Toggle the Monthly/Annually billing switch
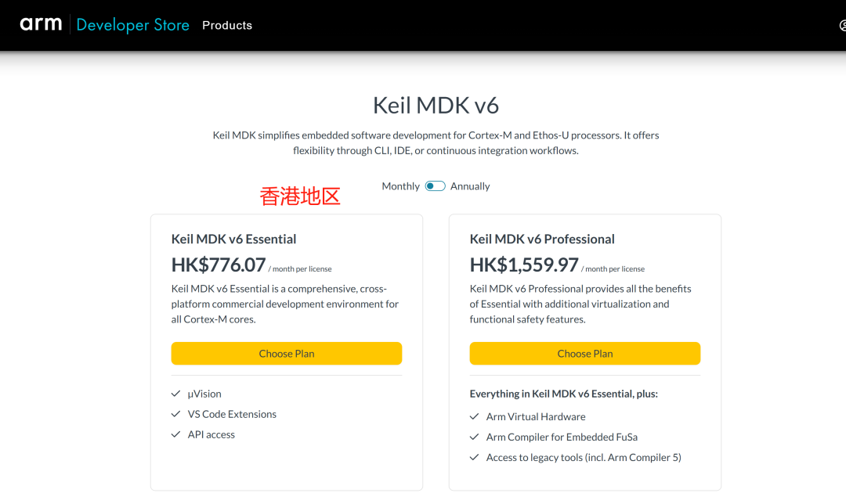Screen dimensions: 846x504 coord(435,186)
